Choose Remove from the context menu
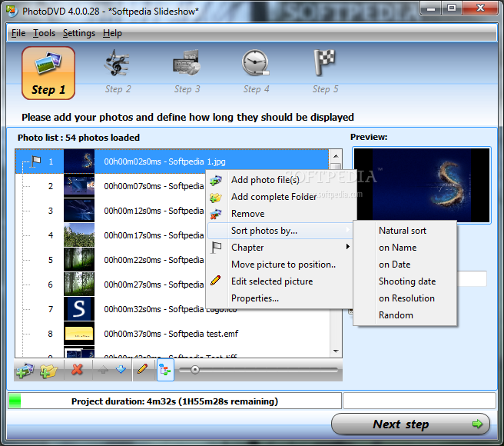The height and width of the screenshot is (446, 504). tap(280, 214)
